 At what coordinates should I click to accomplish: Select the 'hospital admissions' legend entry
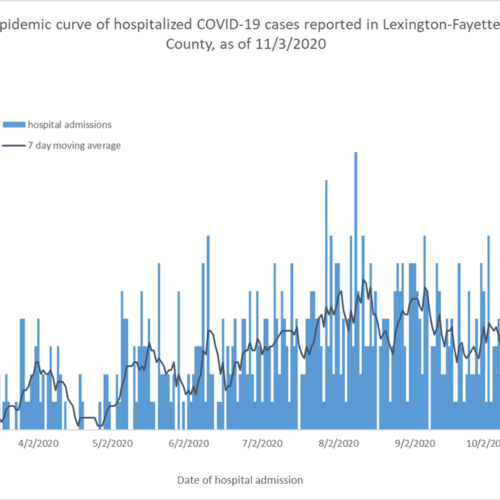tap(57, 125)
